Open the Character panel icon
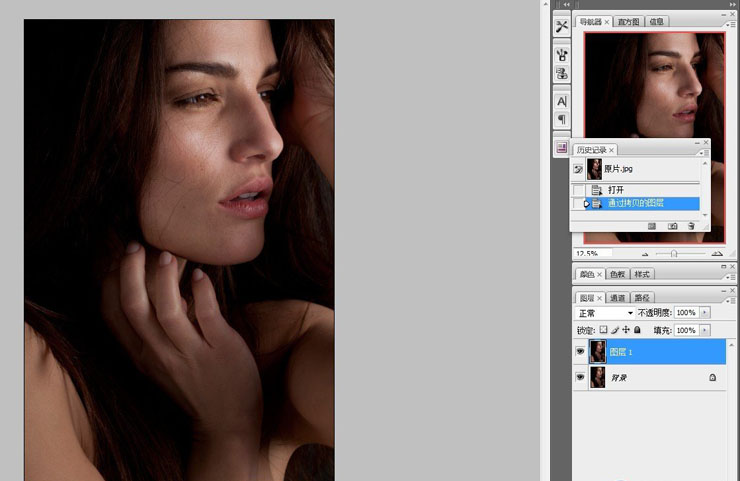The image size is (740, 481). pos(562,101)
